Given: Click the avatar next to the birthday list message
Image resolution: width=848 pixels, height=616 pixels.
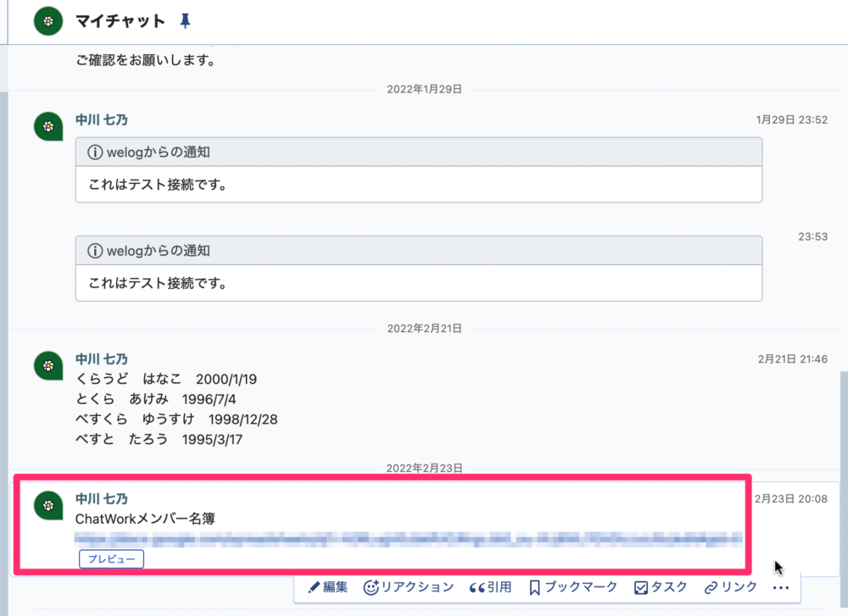Looking at the screenshot, I should [47, 366].
